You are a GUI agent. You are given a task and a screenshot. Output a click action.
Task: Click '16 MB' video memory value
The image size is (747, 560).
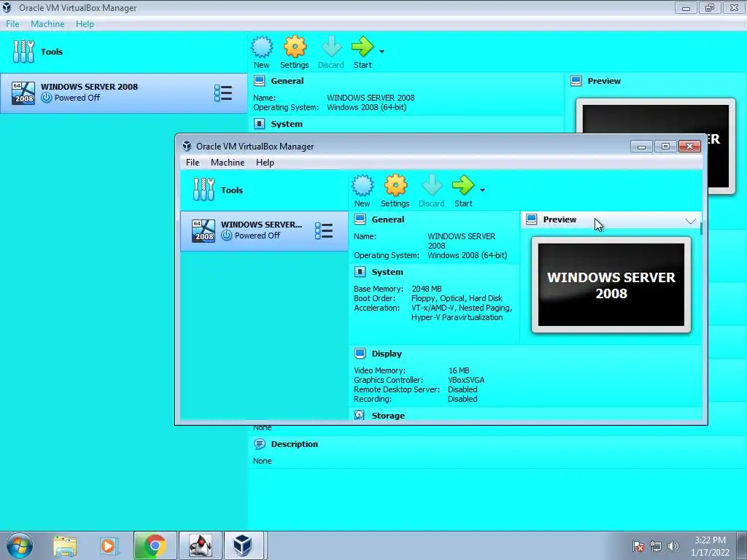[459, 370]
